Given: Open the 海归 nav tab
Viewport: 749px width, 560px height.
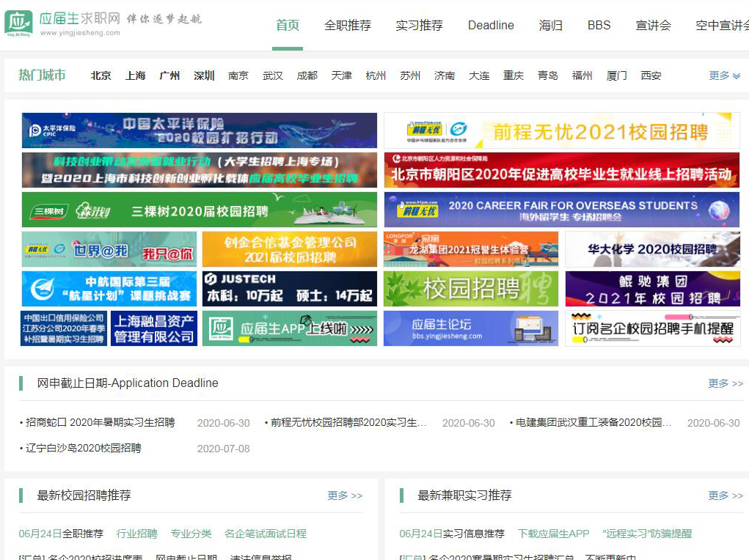Looking at the screenshot, I should (x=551, y=26).
